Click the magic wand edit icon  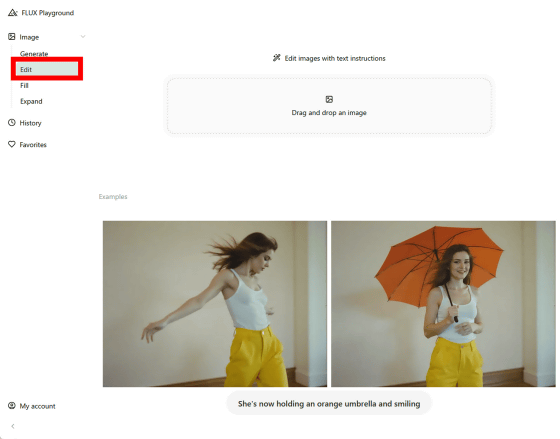276,58
